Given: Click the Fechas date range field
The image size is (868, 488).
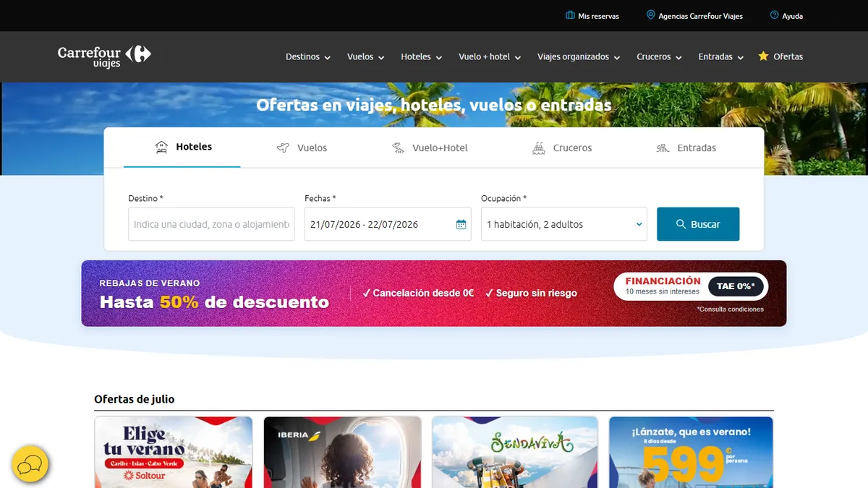Looking at the screenshot, I should (x=388, y=224).
